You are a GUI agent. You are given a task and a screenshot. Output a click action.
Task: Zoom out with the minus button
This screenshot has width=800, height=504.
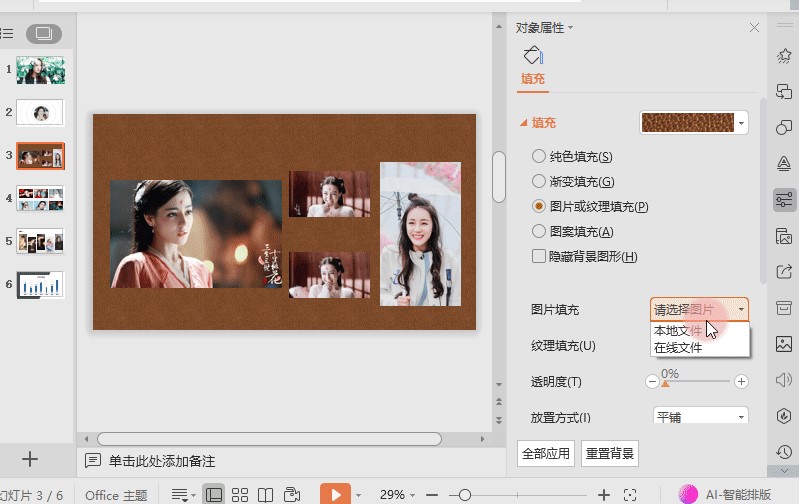[432, 495]
